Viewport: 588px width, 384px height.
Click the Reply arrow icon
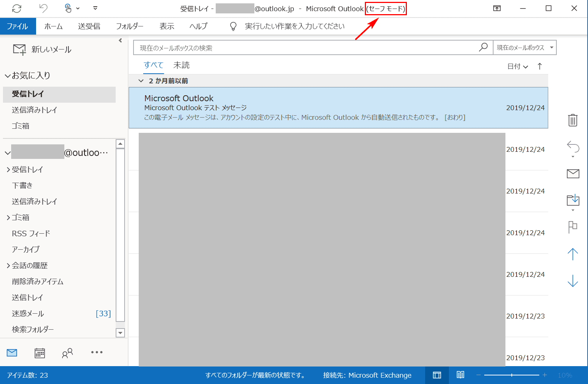coord(573,147)
